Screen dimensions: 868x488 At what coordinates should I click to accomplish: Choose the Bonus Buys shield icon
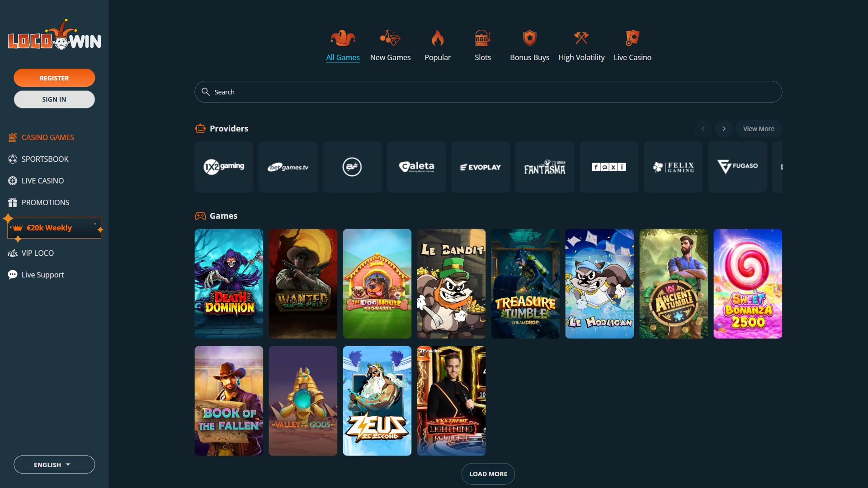click(x=529, y=38)
